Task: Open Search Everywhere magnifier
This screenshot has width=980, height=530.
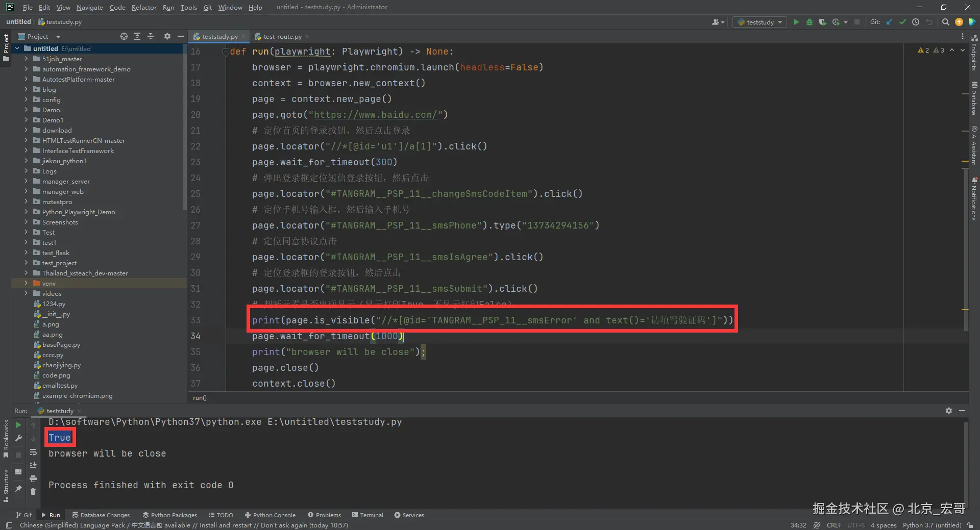Action: 945,22
